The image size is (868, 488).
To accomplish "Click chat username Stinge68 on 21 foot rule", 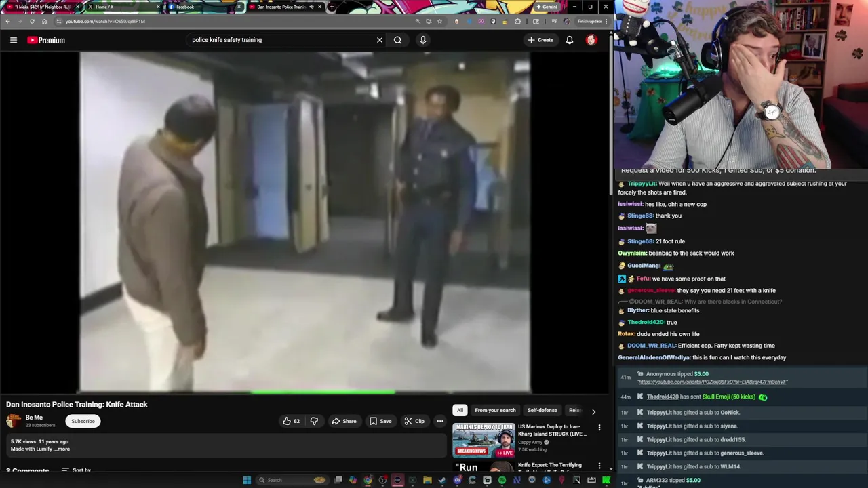I will click(x=640, y=241).
